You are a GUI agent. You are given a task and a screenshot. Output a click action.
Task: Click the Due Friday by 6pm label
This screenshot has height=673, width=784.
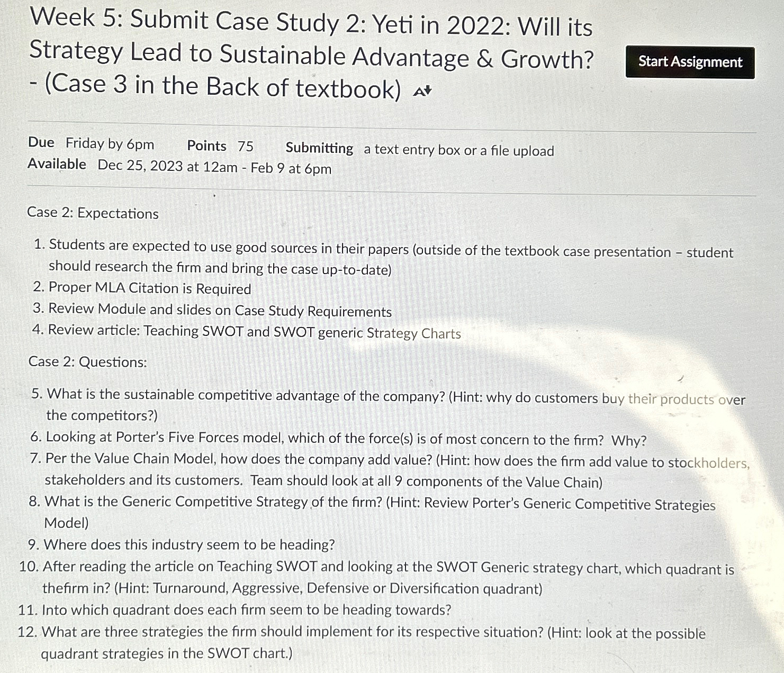[90, 143]
